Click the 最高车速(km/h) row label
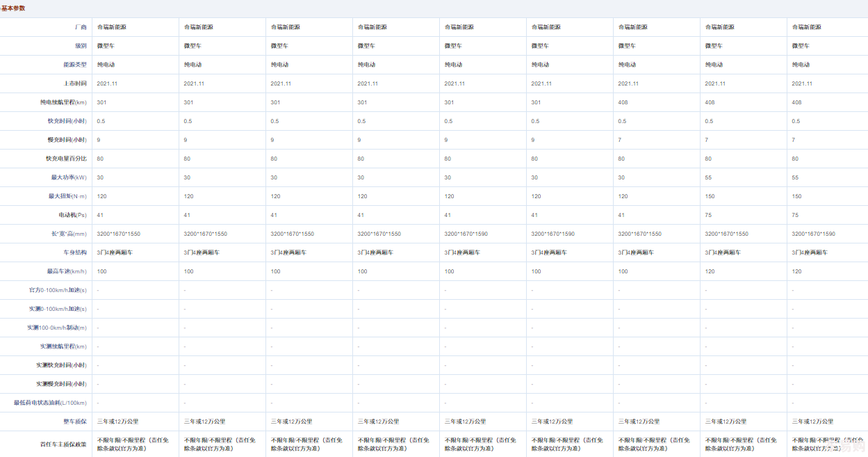 [67, 271]
